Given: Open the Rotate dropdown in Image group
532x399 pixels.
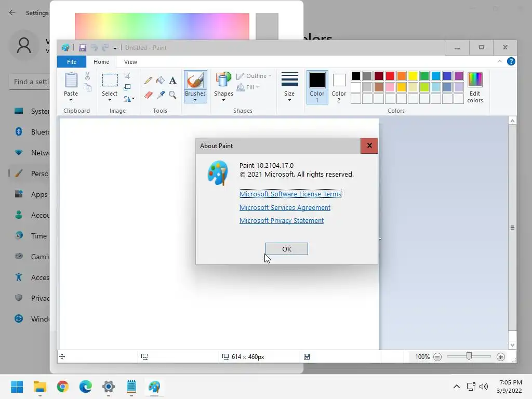Looking at the screenshot, I should click(x=129, y=99).
